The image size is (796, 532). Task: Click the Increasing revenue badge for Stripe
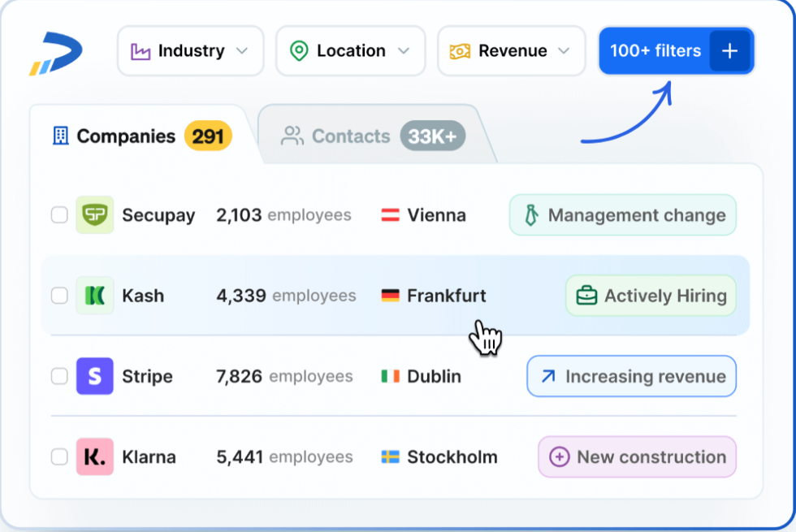coord(631,376)
